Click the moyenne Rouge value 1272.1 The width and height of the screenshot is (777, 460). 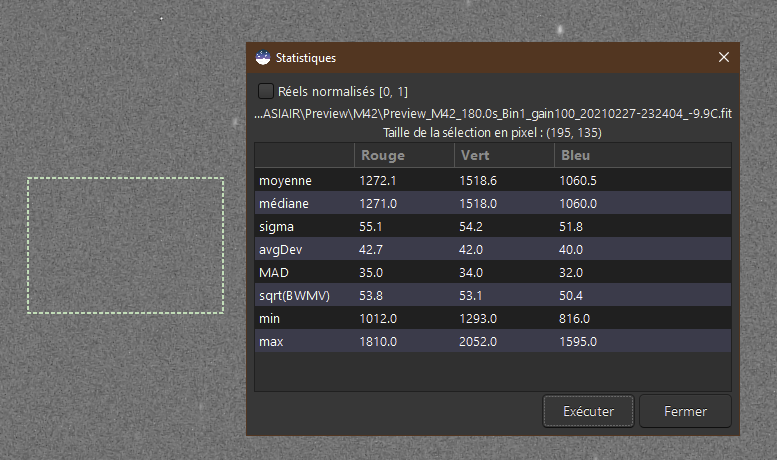pos(378,180)
